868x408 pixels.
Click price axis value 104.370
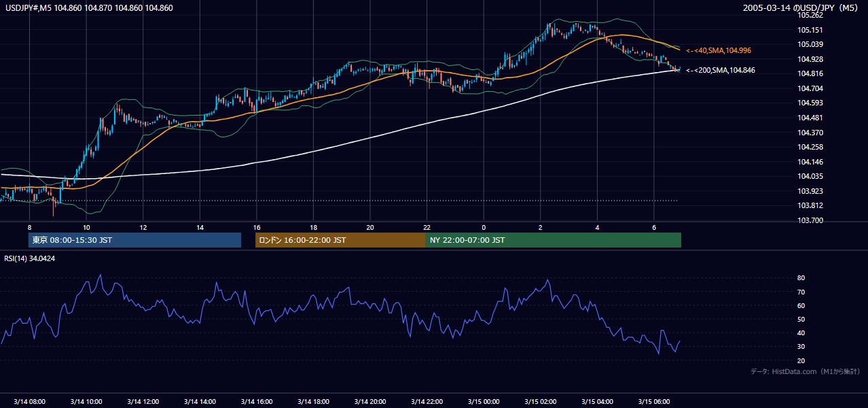pos(810,133)
